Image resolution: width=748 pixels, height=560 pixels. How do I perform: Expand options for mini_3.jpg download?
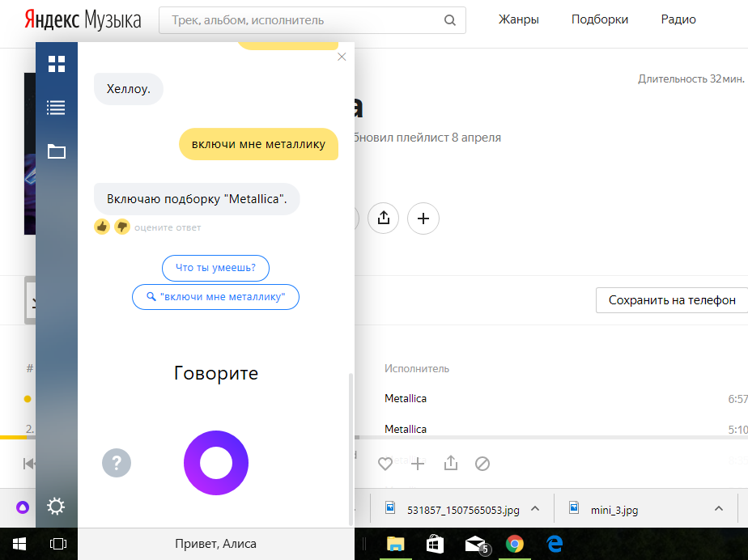(718, 509)
